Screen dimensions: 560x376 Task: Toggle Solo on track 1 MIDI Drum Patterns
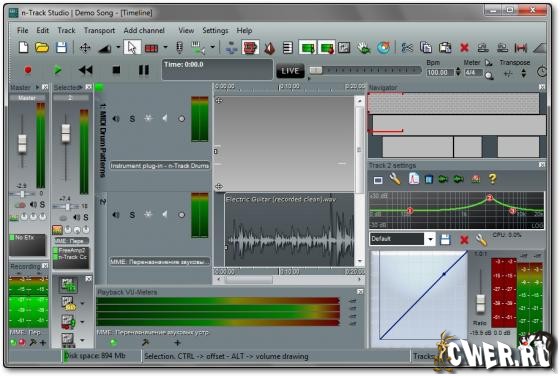132,119
